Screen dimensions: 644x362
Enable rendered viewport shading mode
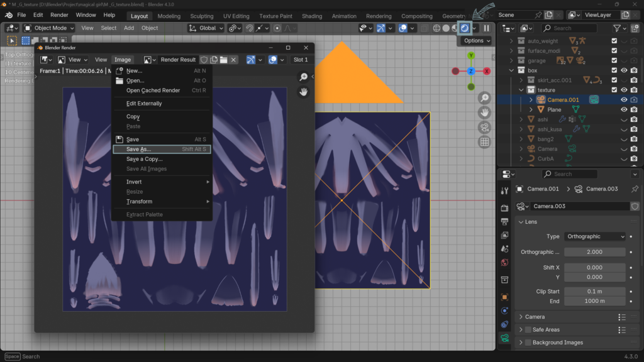464,28
